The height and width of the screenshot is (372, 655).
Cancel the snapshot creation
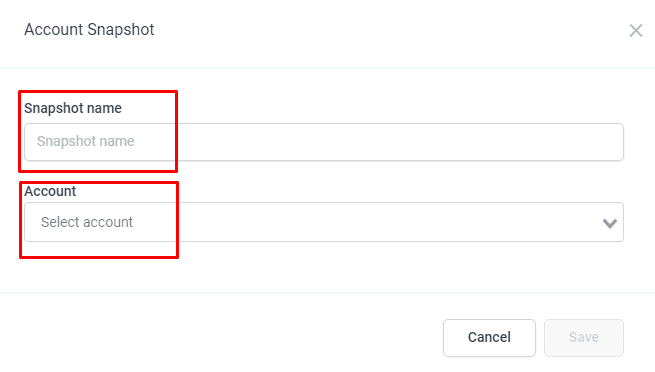pos(489,338)
